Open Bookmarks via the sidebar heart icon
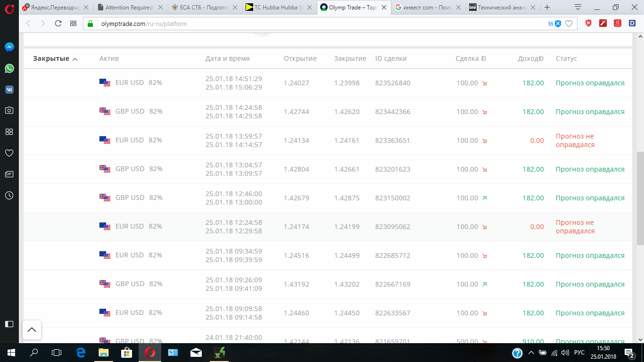Screen dimensions: 644x362 [9, 153]
